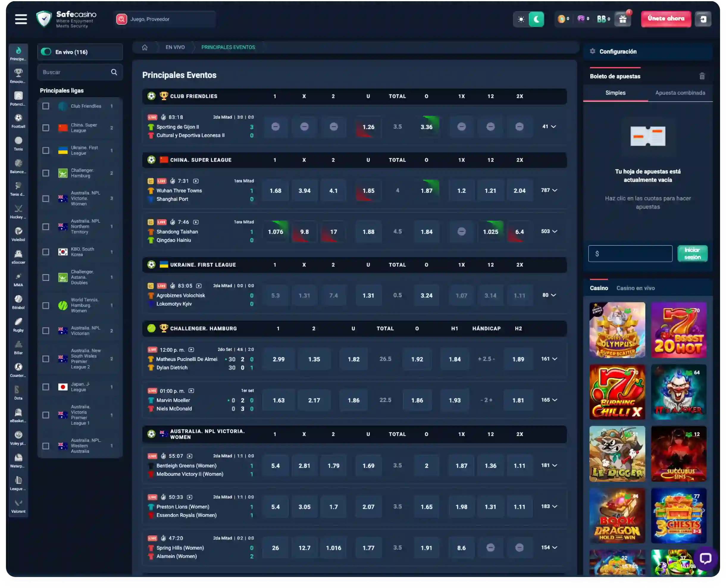Open the Gates of Olympus game thumbnail
Viewport: 726px width, 588px height.
coord(617,330)
